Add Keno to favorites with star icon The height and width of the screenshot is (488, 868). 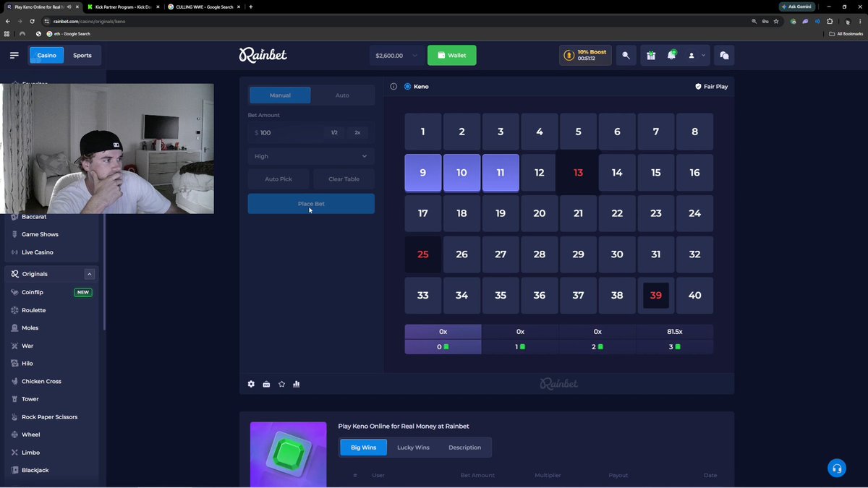pos(281,384)
